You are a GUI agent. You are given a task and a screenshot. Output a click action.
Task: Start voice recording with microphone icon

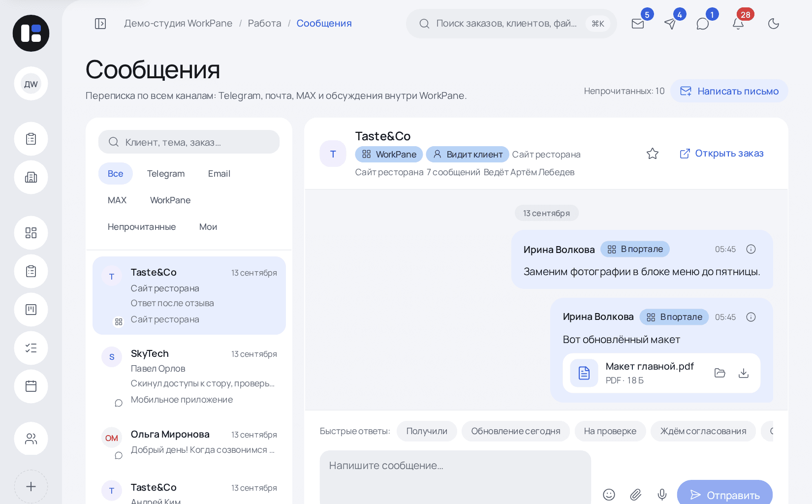click(662, 495)
